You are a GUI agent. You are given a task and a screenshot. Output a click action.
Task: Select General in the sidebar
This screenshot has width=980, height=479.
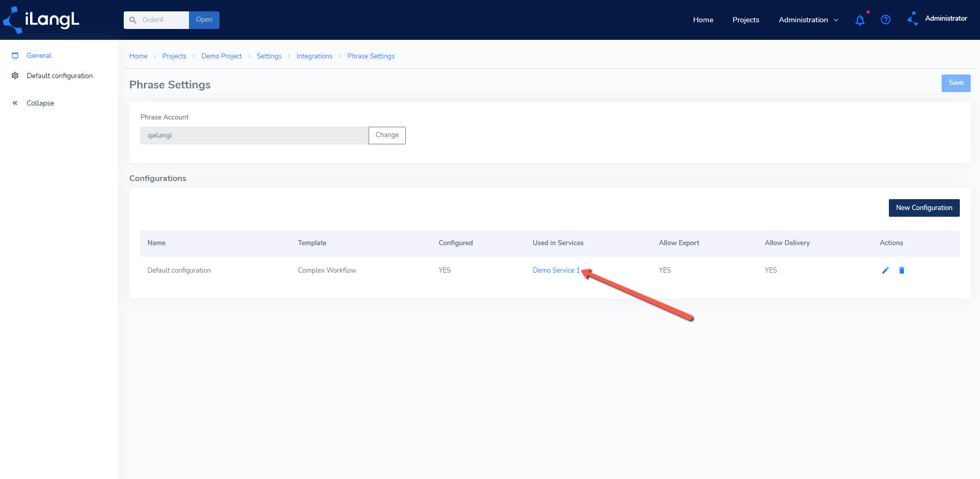(x=39, y=56)
